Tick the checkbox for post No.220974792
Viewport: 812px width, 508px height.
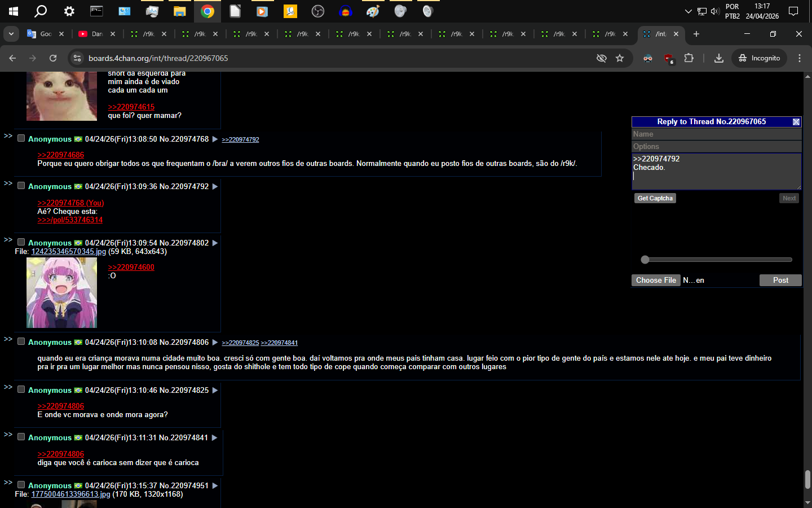21,186
